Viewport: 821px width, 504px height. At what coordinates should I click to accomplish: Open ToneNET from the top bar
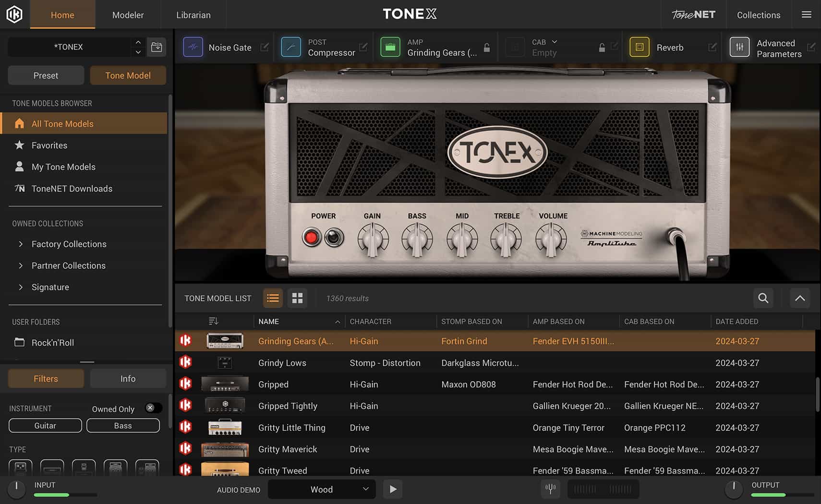coord(693,14)
